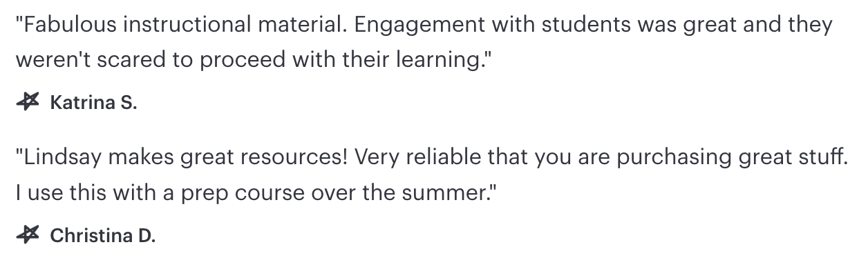Click the star icon beside Katrina S.
The width and height of the screenshot is (868, 258).
point(28,103)
